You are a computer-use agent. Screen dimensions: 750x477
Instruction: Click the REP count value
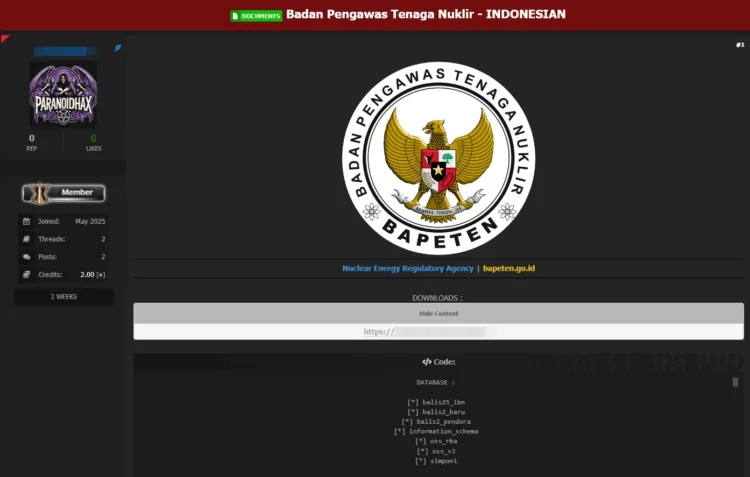[x=32, y=138]
